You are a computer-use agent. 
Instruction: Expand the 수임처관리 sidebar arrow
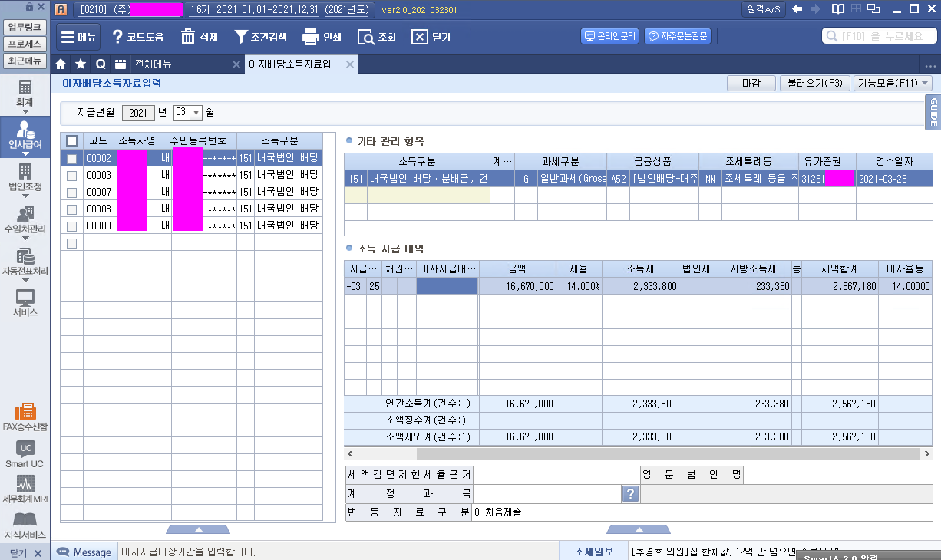click(x=25, y=238)
